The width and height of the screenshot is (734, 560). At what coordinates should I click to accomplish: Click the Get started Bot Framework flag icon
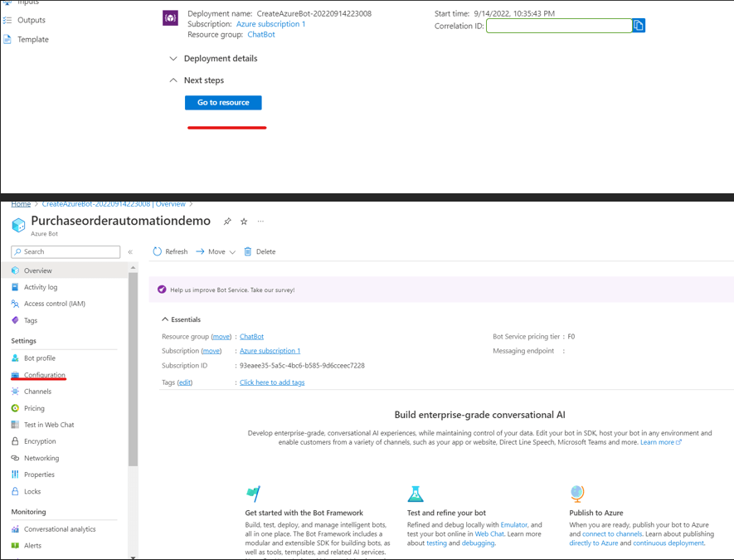click(x=253, y=494)
